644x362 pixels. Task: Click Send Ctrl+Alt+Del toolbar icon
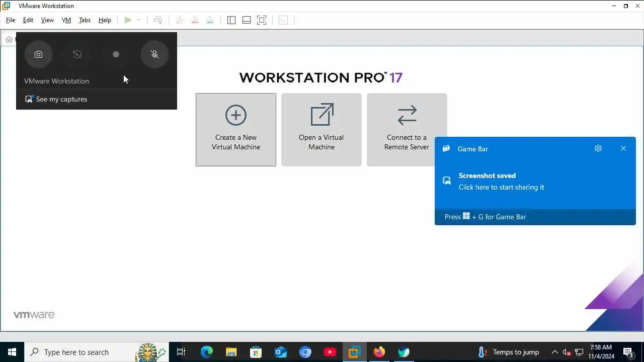pos(158,20)
